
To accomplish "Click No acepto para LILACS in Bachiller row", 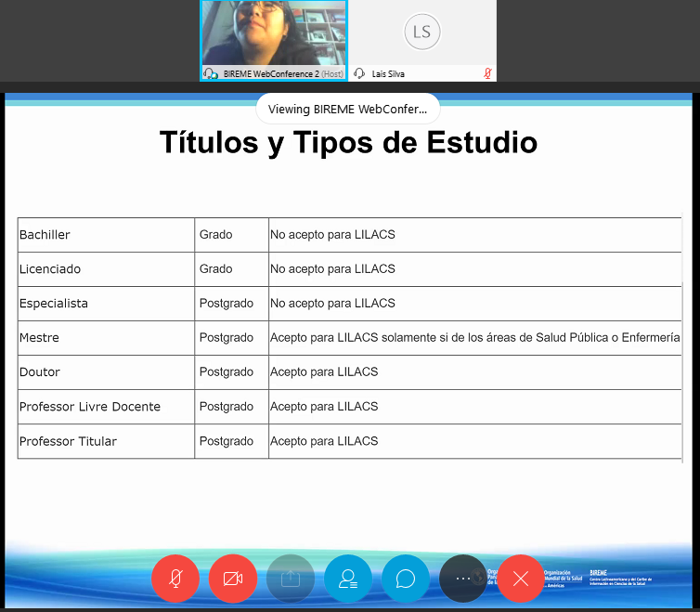I will pos(332,235).
